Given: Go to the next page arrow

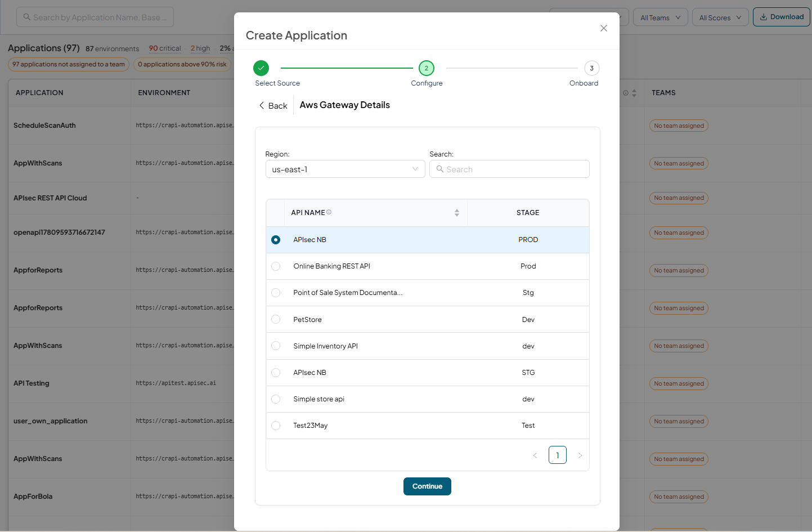Looking at the screenshot, I should (x=580, y=455).
